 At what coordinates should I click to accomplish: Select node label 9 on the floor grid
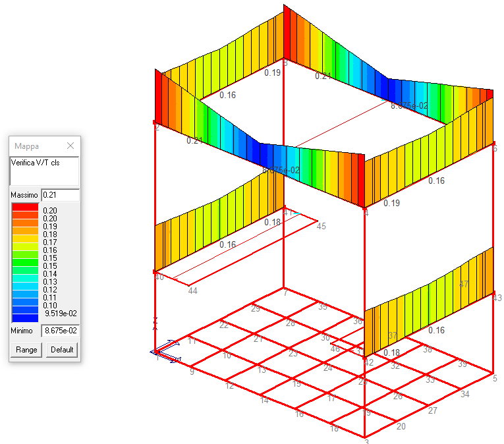pos(192,372)
